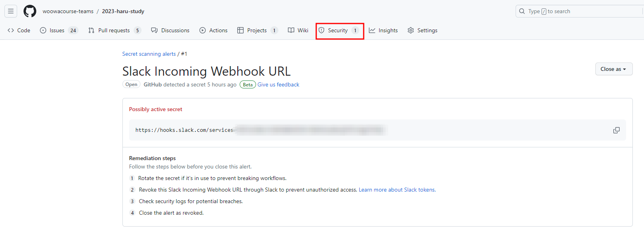Open the Discussions tab

(x=170, y=30)
